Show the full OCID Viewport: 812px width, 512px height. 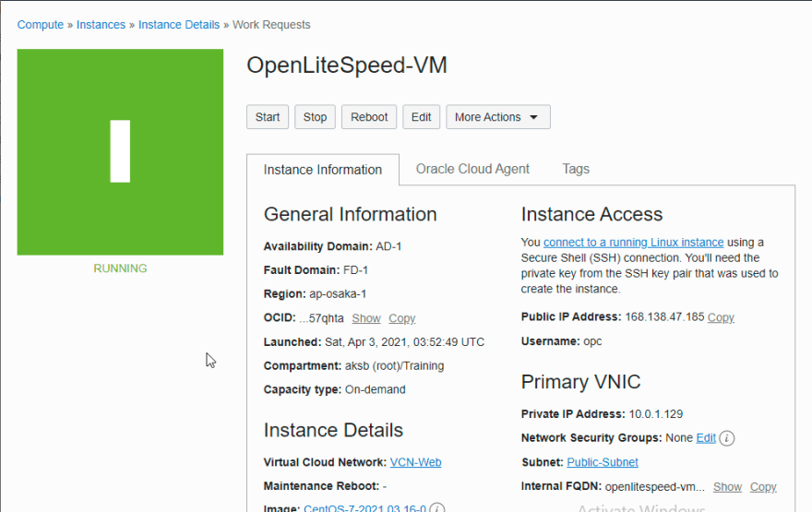point(366,318)
